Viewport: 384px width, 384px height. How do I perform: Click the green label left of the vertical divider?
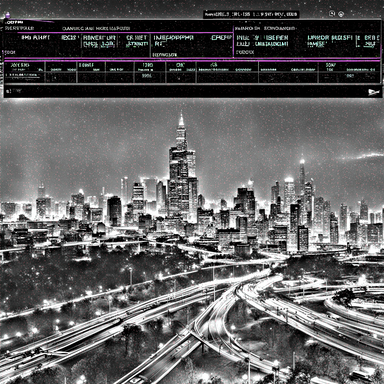point(222,37)
